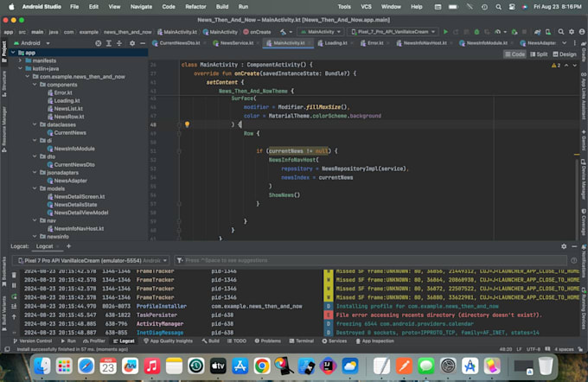Switch editor to Design view
This screenshot has height=382, width=588.
(x=565, y=54)
